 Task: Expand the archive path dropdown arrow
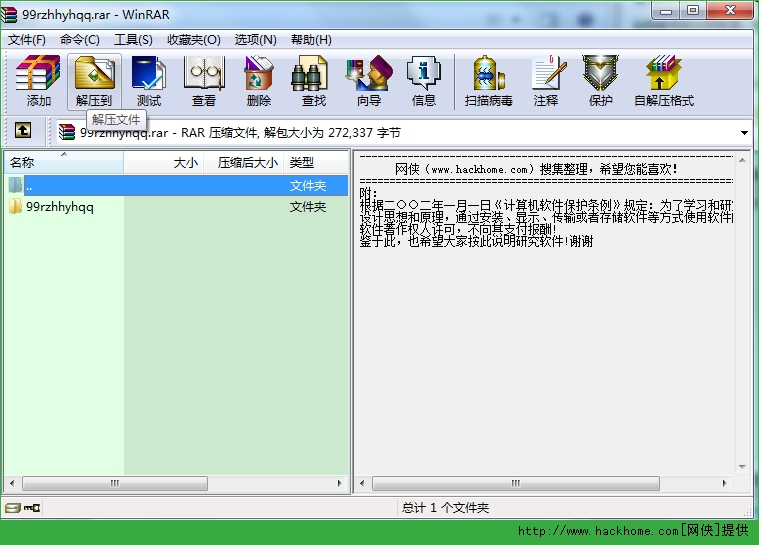[x=744, y=132]
